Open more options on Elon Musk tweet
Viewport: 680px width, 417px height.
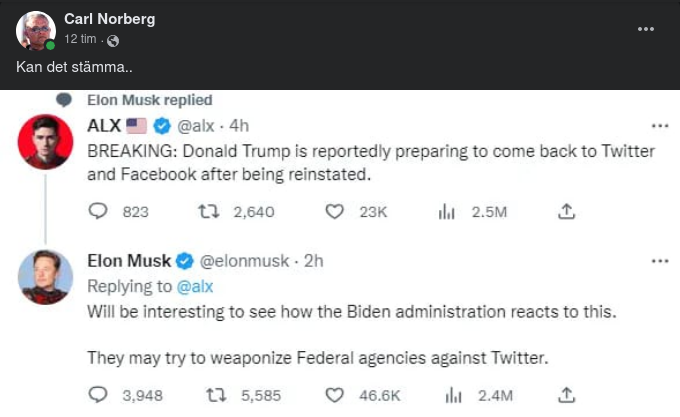click(659, 262)
